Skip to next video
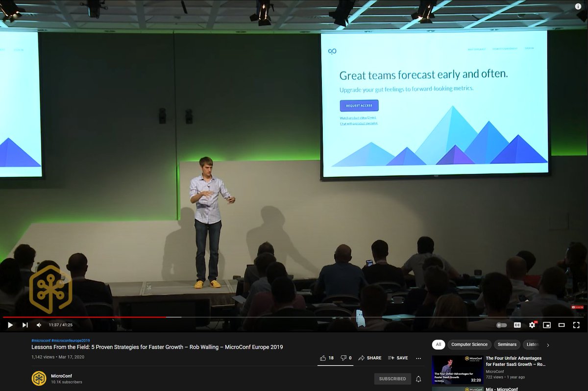 point(25,325)
